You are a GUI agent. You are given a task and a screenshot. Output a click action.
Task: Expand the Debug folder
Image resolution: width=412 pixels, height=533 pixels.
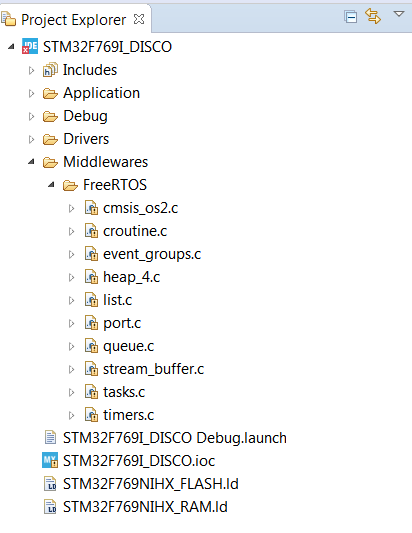(x=31, y=117)
